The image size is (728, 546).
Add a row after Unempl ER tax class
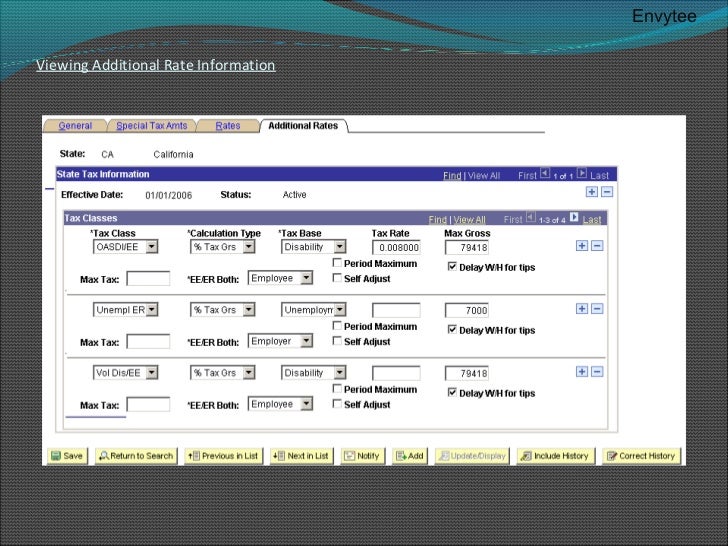(x=581, y=309)
